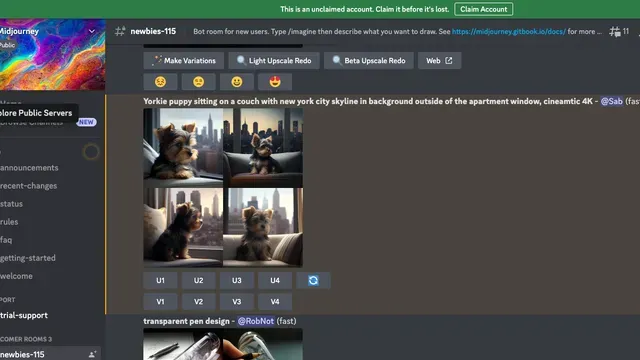Open the Yorkie puppy image grid
This screenshot has height=360, width=640.
223,187
